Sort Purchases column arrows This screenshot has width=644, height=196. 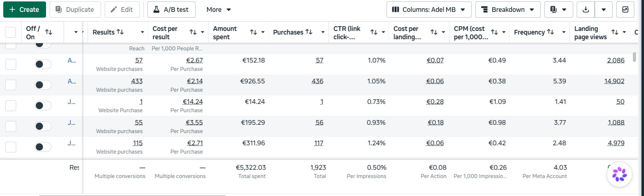point(309,32)
